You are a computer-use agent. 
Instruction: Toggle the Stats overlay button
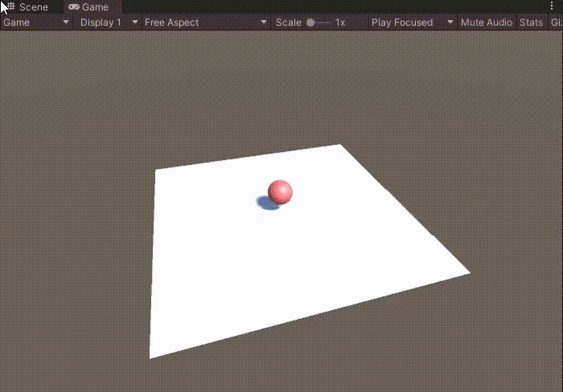(x=531, y=22)
